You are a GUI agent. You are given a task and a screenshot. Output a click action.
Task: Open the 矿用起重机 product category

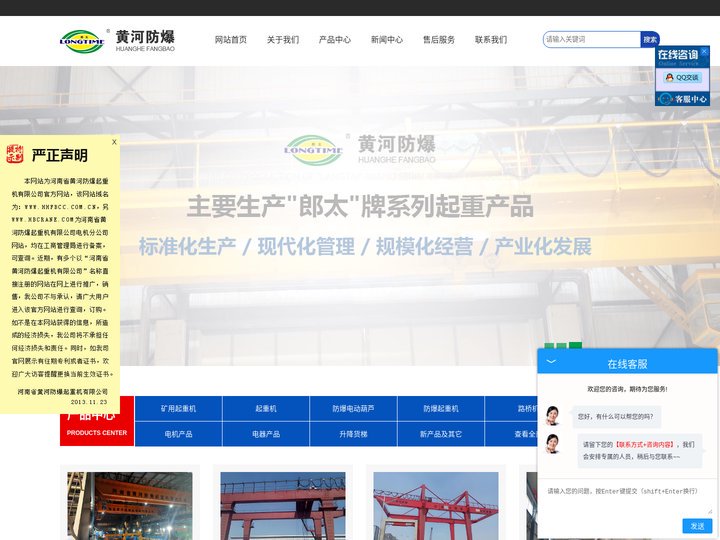click(x=178, y=409)
